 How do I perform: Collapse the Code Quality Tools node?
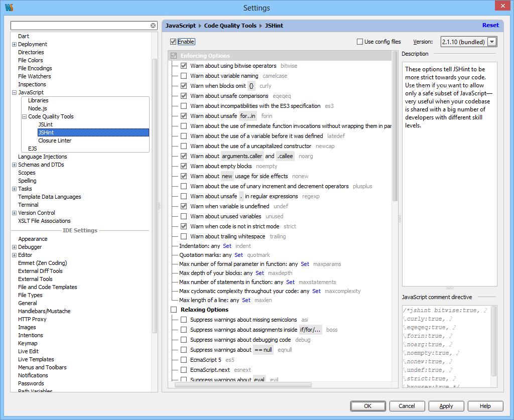pos(24,116)
